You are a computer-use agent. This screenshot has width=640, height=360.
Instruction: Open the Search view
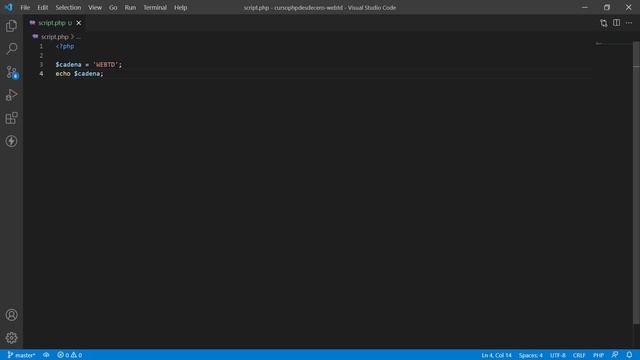pyautogui.click(x=11, y=49)
